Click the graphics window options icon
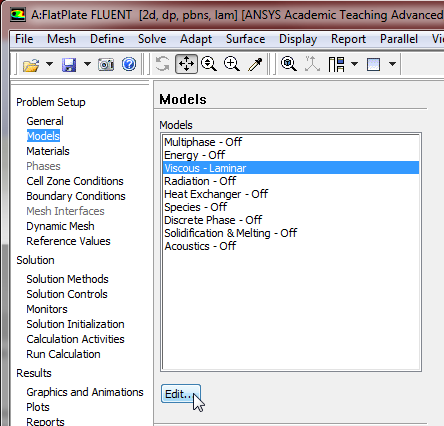Viewport: 444px width, 426px height. pos(374,64)
